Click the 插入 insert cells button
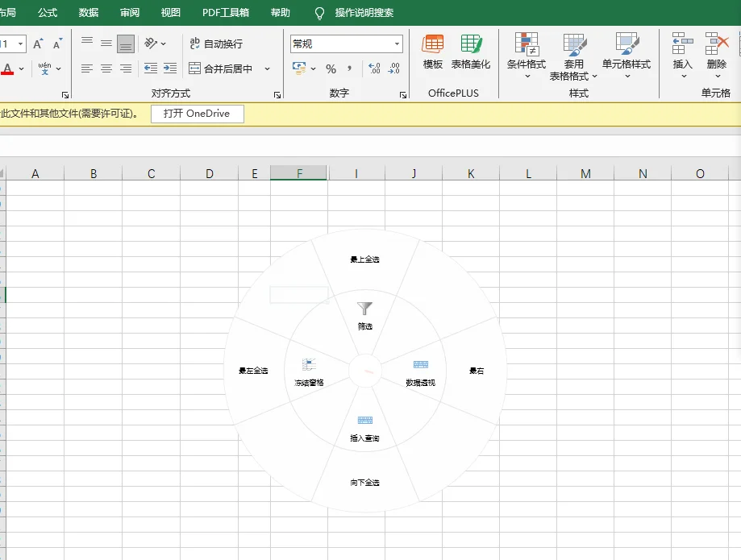This screenshot has height=560, width=741. click(x=682, y=56)
